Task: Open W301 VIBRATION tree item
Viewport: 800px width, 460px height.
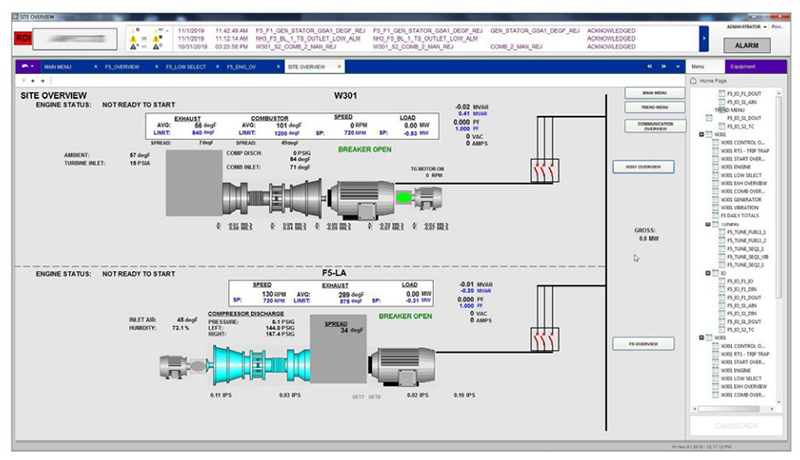Action: coord(739,208)
